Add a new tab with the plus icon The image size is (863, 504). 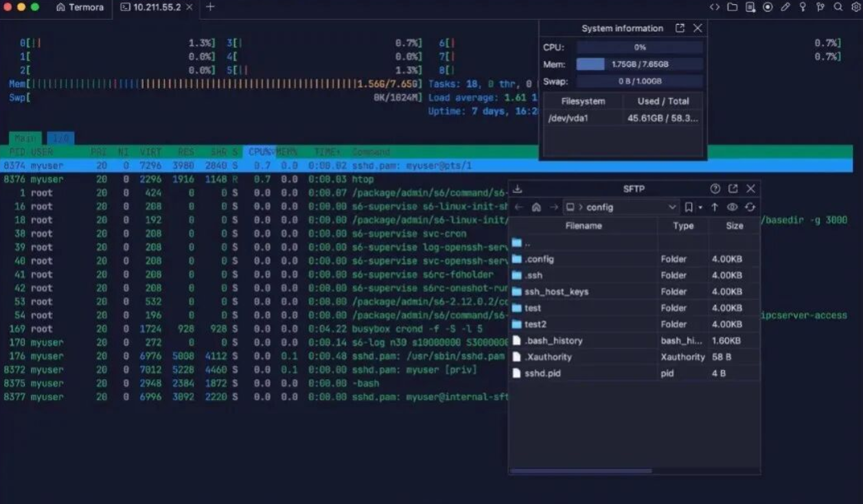click(210, 7)
